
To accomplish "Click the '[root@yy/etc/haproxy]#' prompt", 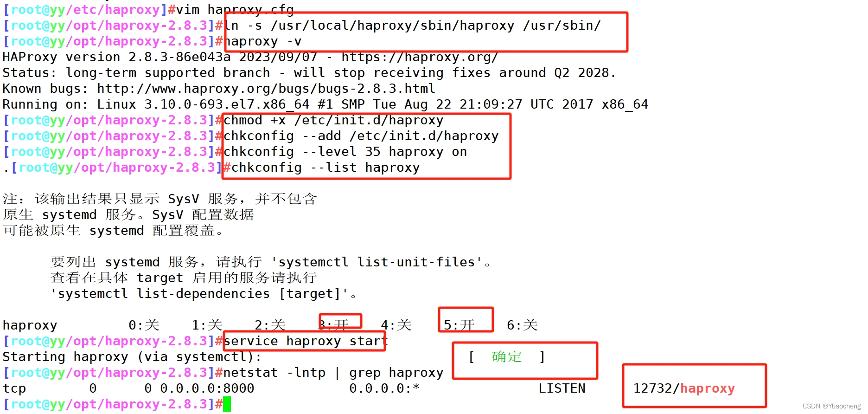I will pyautogui.click(x=89, y=10).
